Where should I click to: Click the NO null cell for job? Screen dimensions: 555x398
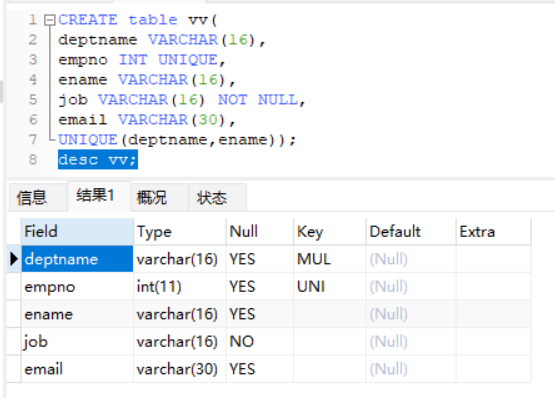pyautogui.click(x=260, y=342)
